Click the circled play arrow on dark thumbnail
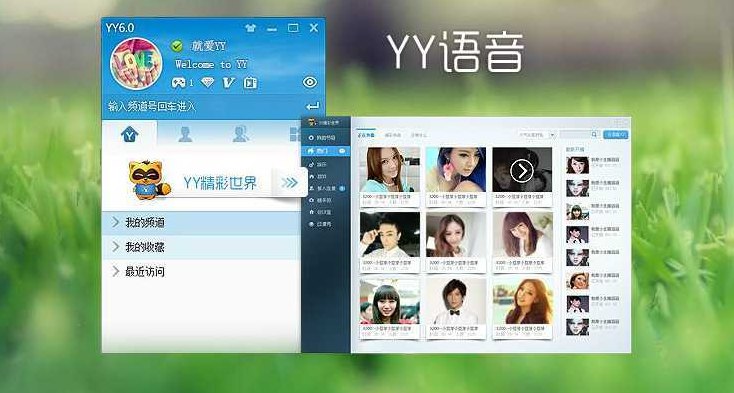734x393 pixels. pyautogui.click(x=521, y=171)
